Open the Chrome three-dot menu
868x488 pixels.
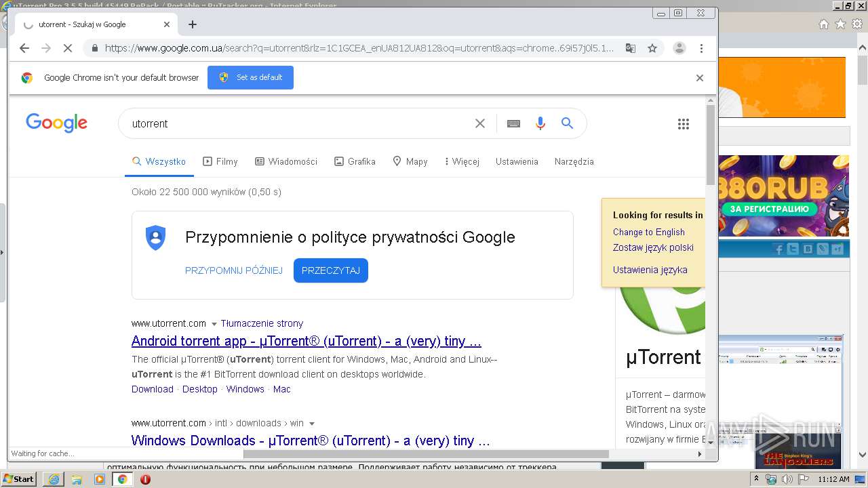701,48
